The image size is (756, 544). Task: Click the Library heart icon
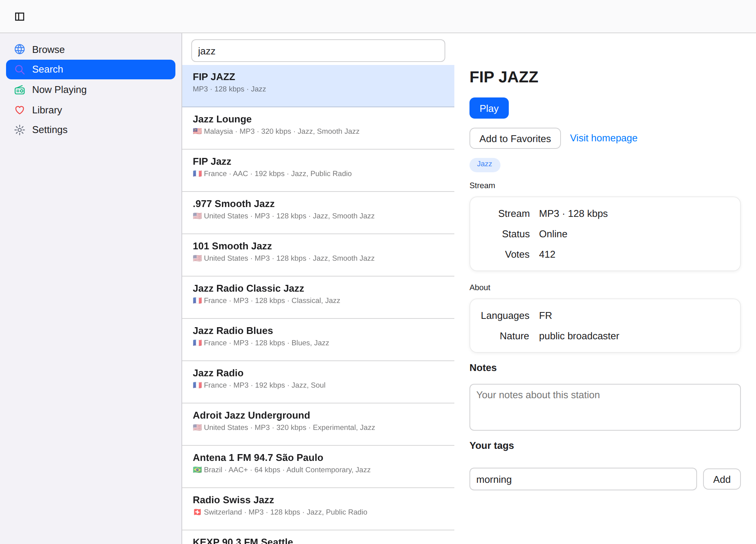(x=20, y=110)
